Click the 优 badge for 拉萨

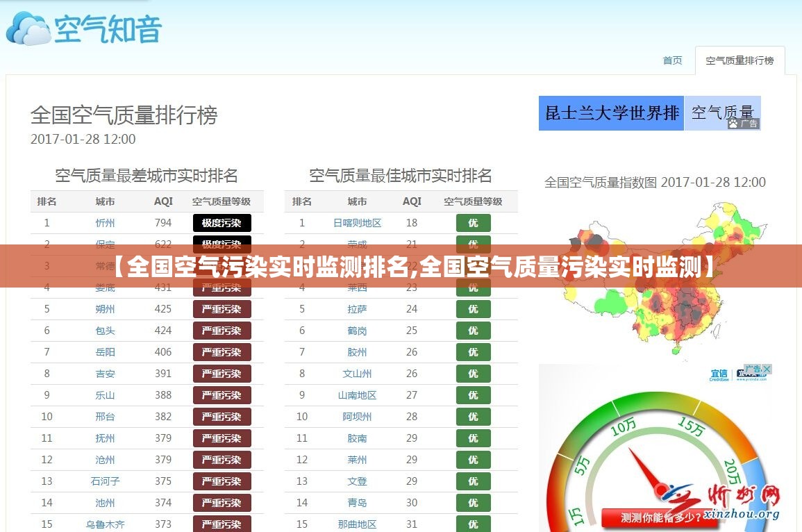pos(473,309)
